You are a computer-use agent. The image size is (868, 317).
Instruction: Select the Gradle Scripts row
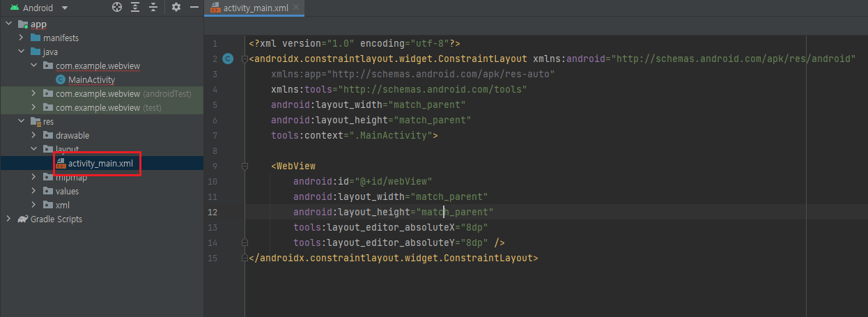pos(102,219)
